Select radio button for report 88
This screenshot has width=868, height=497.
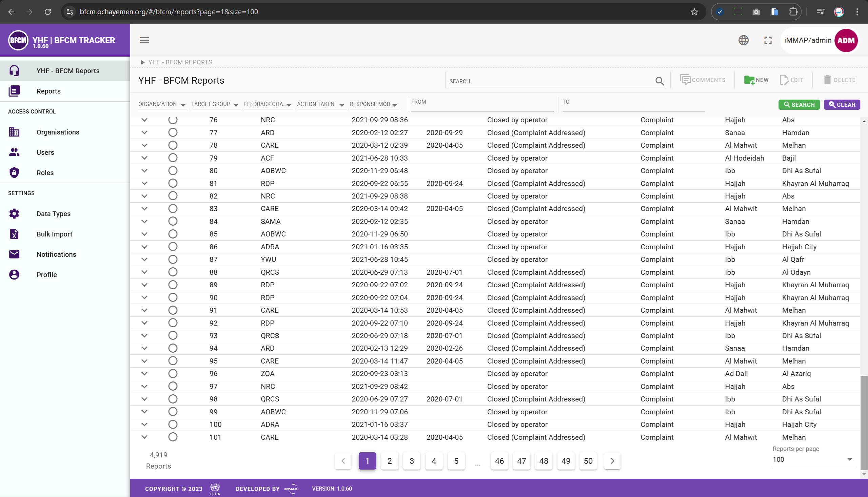pos(173,272)
